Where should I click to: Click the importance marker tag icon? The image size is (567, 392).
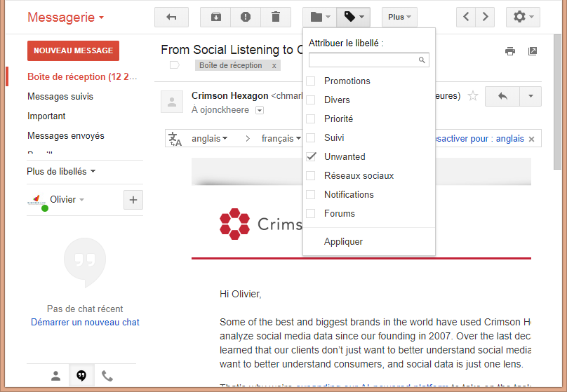point(174,65)
